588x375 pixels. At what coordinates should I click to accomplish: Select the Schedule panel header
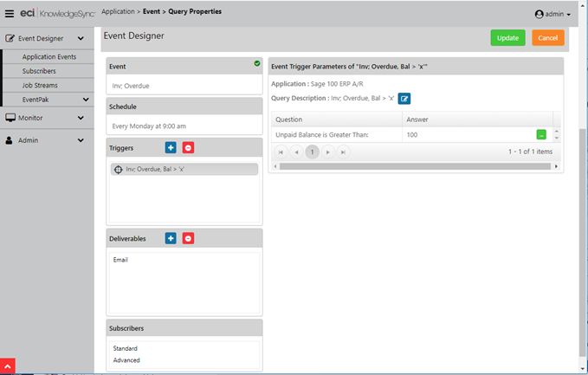point(184,107)
